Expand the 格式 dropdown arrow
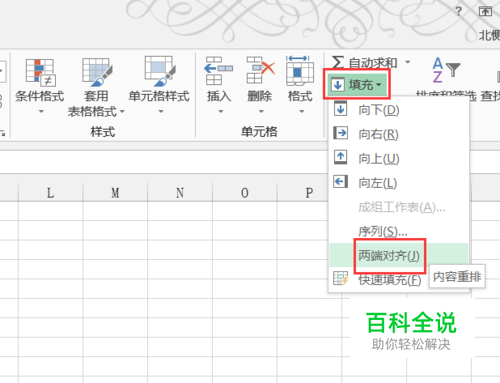This screenshot has height=383, width=500. [x=302, y=111]
